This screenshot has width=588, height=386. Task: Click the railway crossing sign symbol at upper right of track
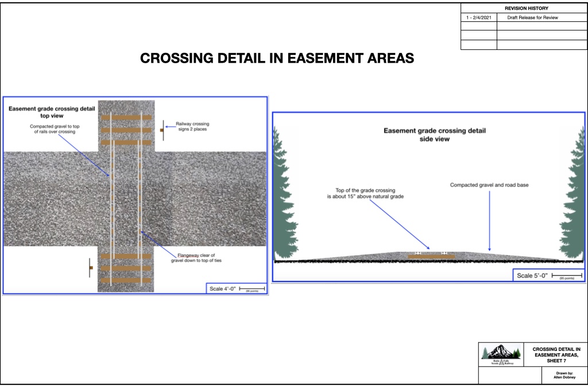163,130
